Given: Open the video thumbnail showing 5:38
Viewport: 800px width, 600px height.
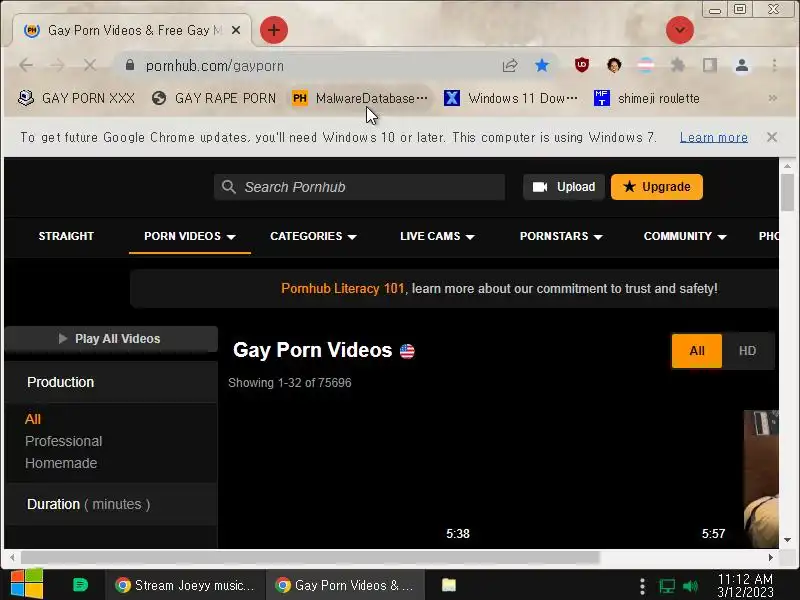Looking at the screenshot, I should (352, 480).
